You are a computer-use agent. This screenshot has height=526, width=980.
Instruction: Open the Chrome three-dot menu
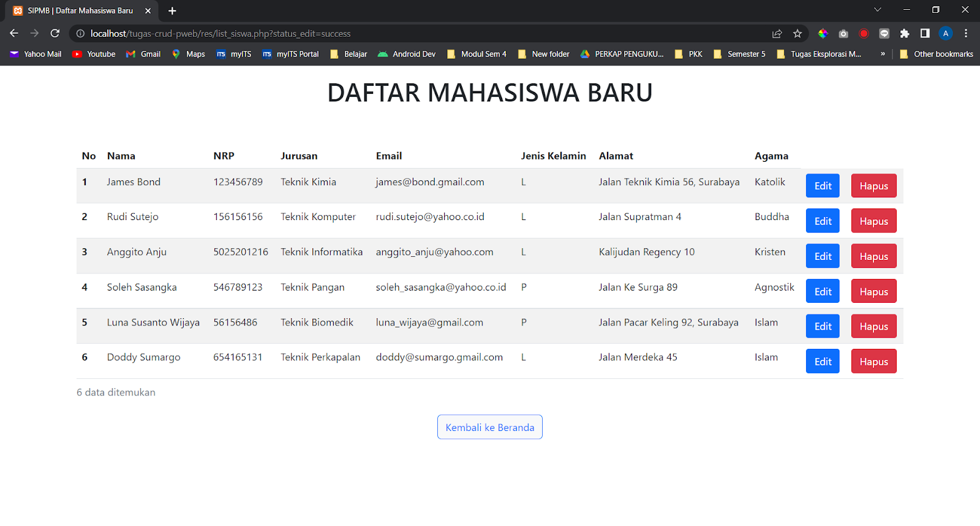[966, 34]
